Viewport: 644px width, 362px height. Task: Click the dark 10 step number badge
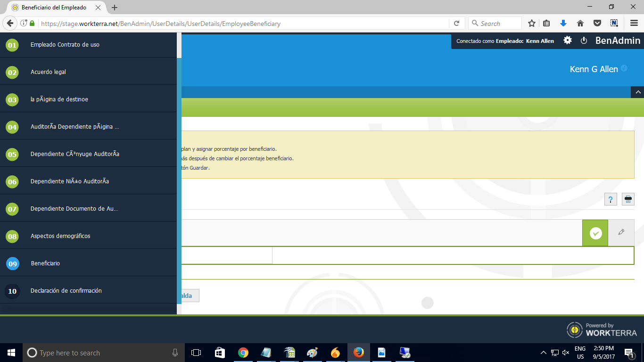(12, 291)
